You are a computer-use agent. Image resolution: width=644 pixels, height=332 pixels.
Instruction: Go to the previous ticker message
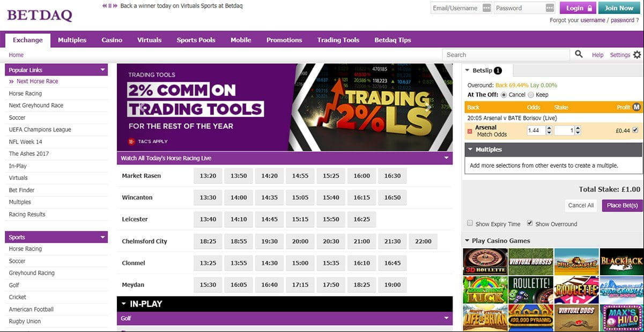point(105,6)
